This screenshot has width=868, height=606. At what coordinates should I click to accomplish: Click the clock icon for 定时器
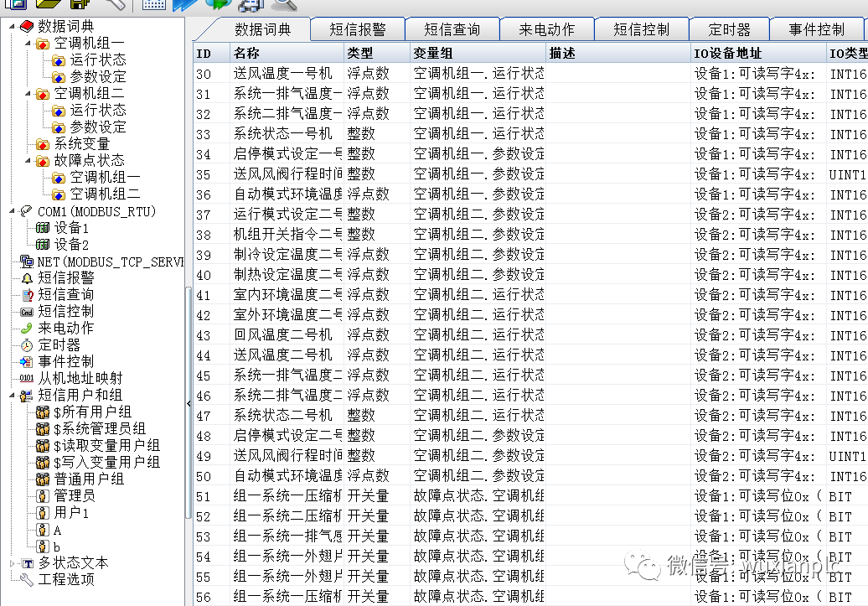27,345
